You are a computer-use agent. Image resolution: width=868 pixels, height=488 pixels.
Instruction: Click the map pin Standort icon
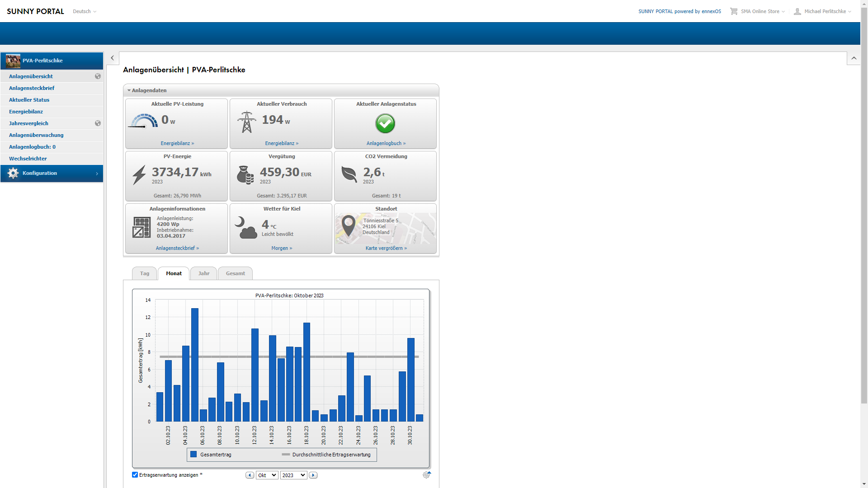[x=348, y=225]
